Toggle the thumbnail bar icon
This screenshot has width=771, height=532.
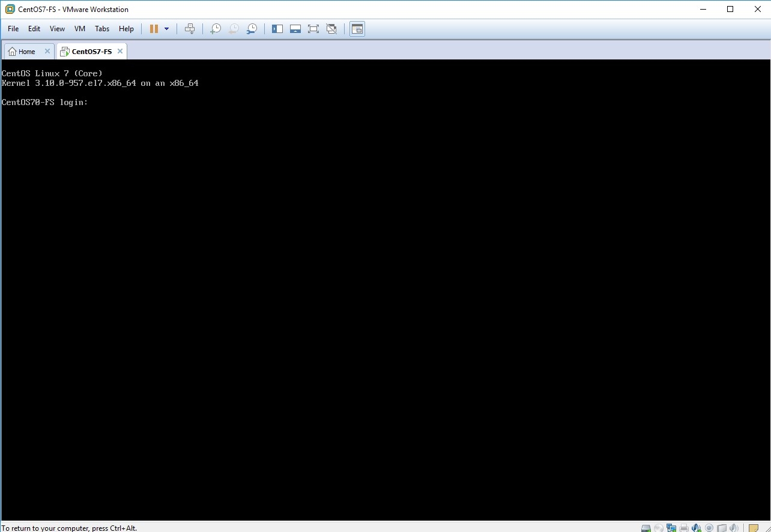(x=295, y=29)
